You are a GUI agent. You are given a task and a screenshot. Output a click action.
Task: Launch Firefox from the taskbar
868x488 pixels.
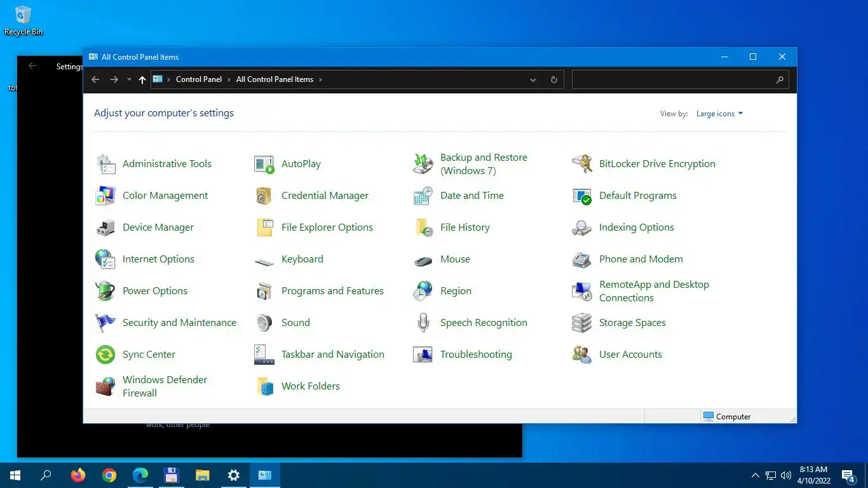78,475
